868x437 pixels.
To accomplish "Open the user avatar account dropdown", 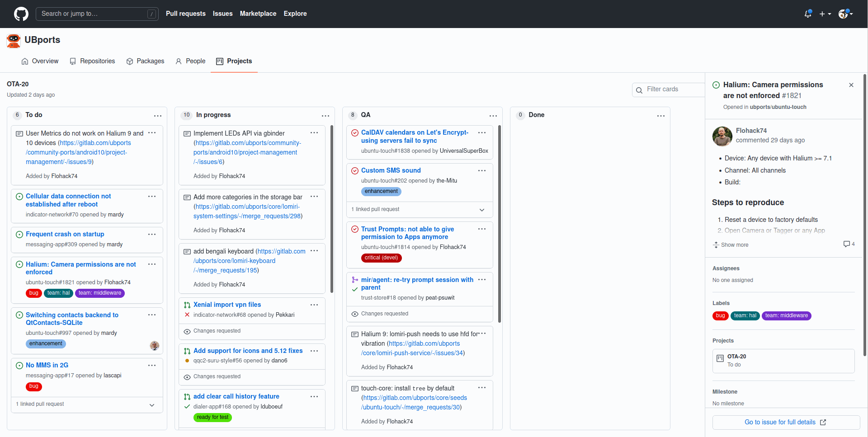I will click(845, 14).
